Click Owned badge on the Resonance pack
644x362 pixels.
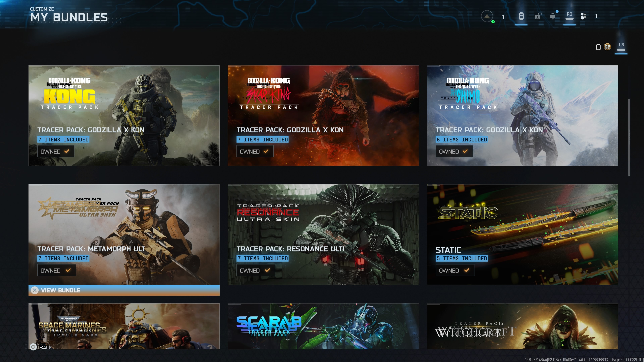click(255, 270)
